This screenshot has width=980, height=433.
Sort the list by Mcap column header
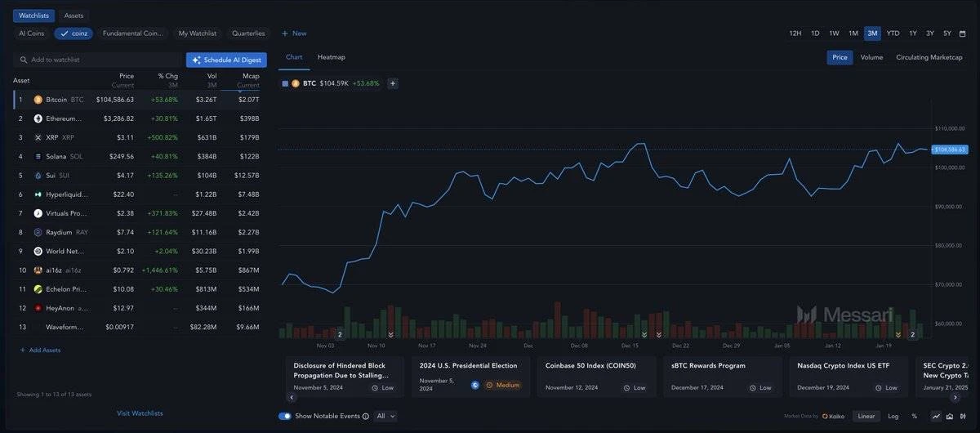pyautogui.click(x=250, y=76)
